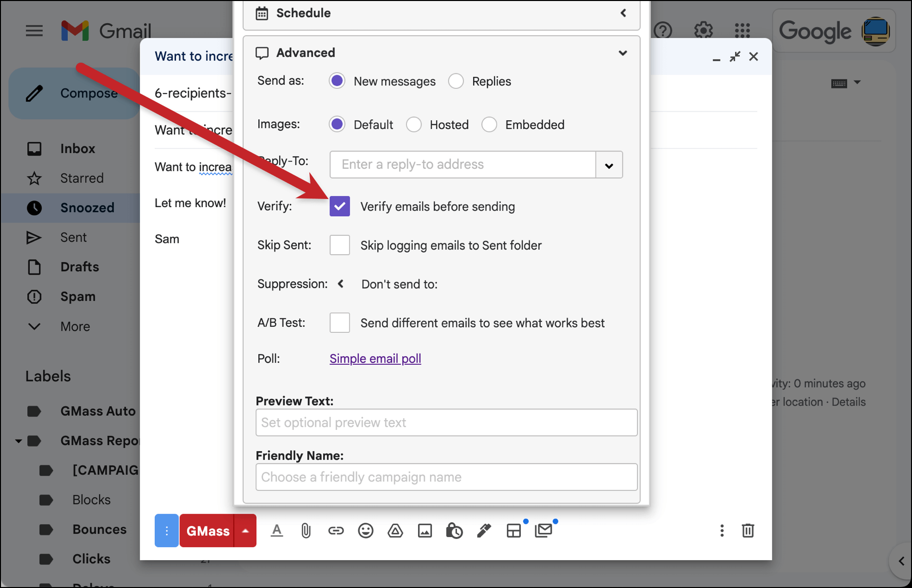Click the Preview Text input field
912x588 pixels.
pyautogui.click(x=446, y=422)
